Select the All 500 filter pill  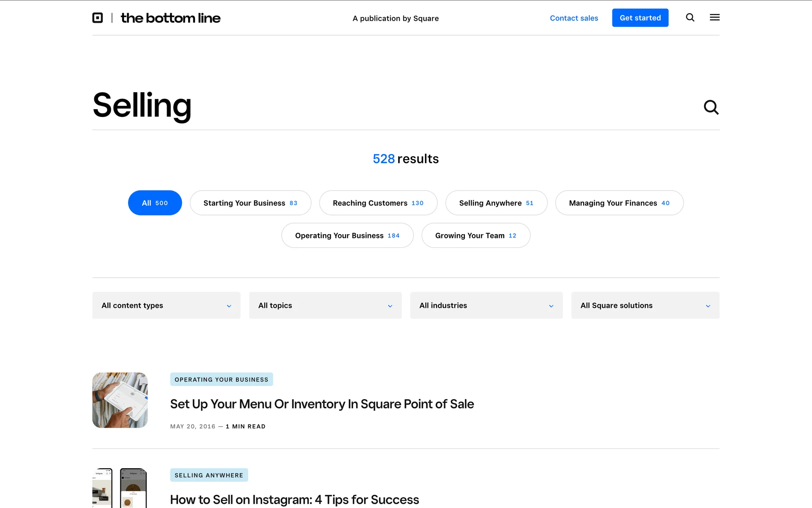155,203
